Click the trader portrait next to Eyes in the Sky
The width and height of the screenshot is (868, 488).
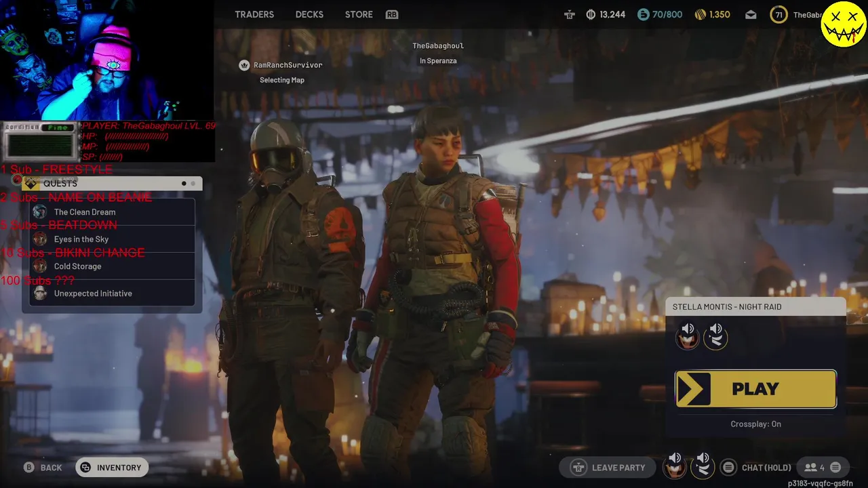click(x=40, y=239)
